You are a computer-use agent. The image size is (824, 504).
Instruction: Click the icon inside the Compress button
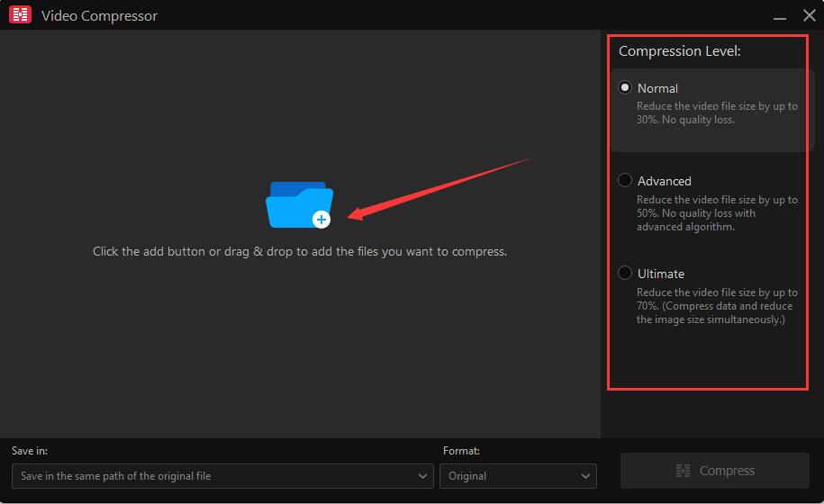pyautogui.click(x=683, y=471)
